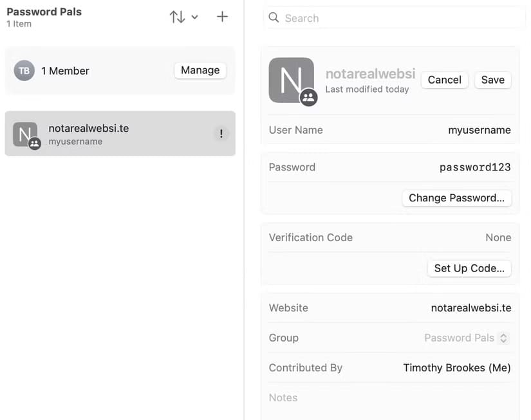The image size is (531, 420).
Task: Click the 1 Member label
Action: pos(66,71)
